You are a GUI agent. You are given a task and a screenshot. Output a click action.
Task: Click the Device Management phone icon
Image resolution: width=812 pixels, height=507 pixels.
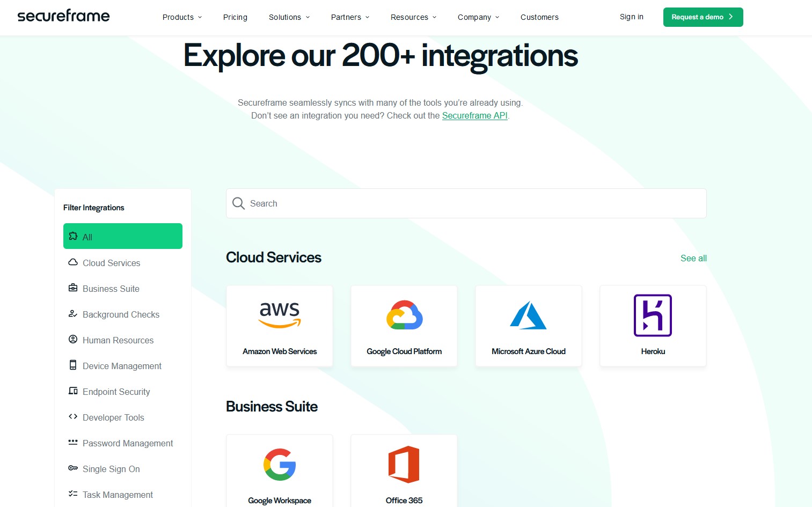[x=73, y=365]
